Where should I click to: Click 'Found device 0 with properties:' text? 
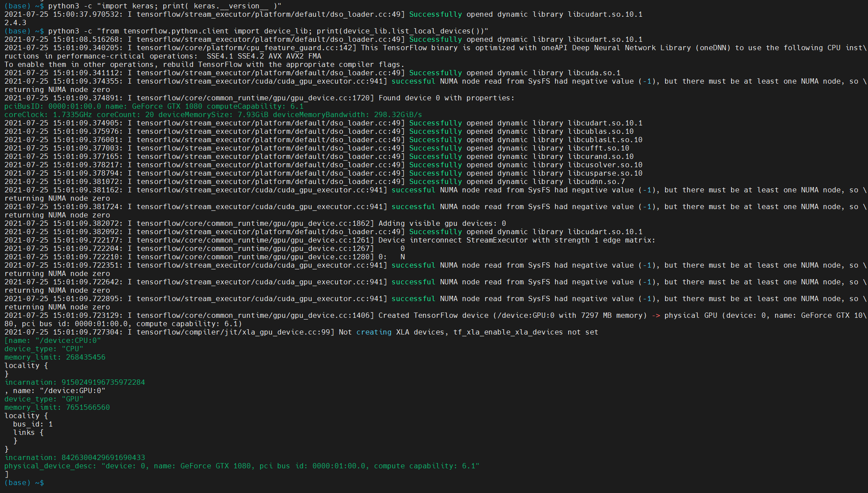(446, 98)
